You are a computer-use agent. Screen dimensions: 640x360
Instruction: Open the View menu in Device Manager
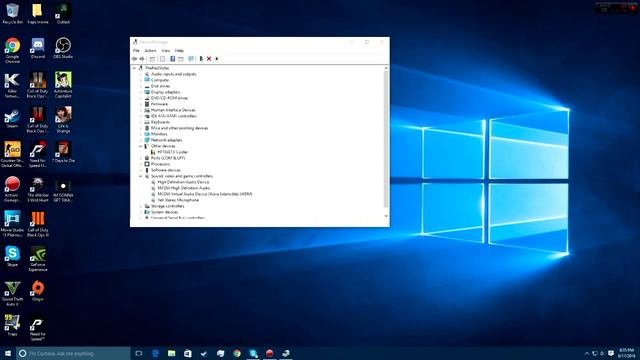(165, 51)
